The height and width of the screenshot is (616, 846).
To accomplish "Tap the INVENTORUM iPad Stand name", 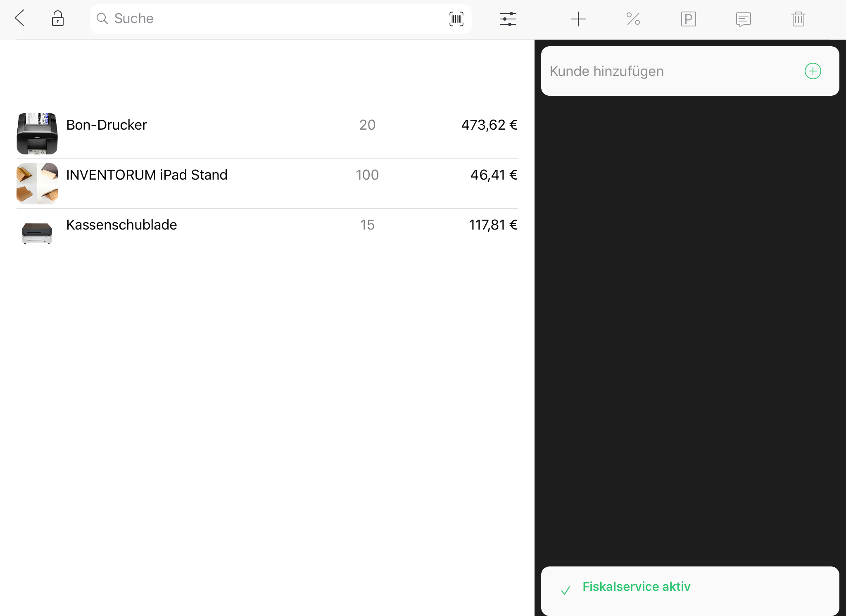I will 147,175.
